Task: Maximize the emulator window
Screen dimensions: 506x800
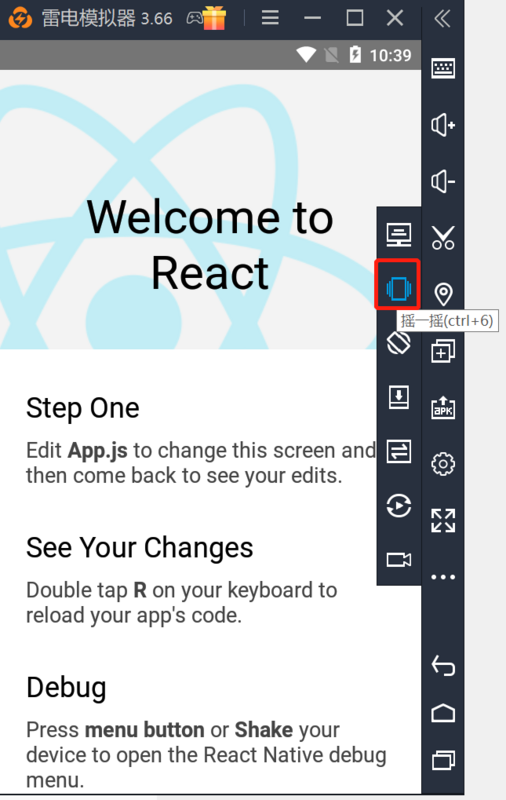Action: (355, 18)
